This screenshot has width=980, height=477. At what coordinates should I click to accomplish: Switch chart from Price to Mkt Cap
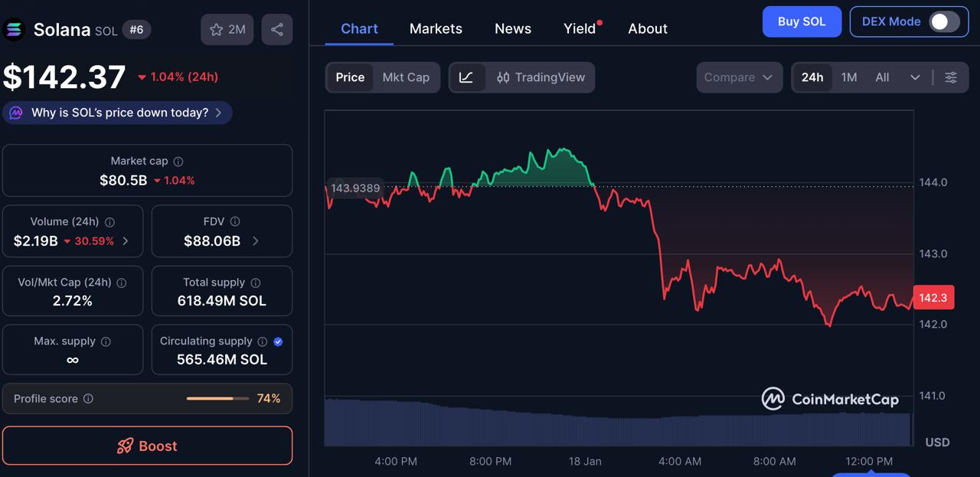coord(406,77)
